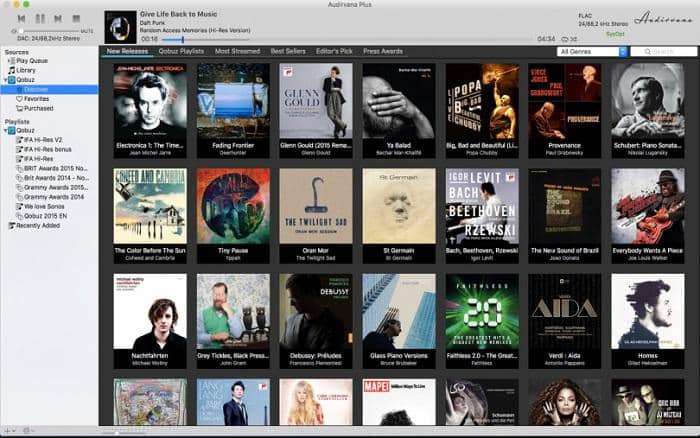
Task: Pause the playing track
Action: pyautogui.click(x=40, y=18)
